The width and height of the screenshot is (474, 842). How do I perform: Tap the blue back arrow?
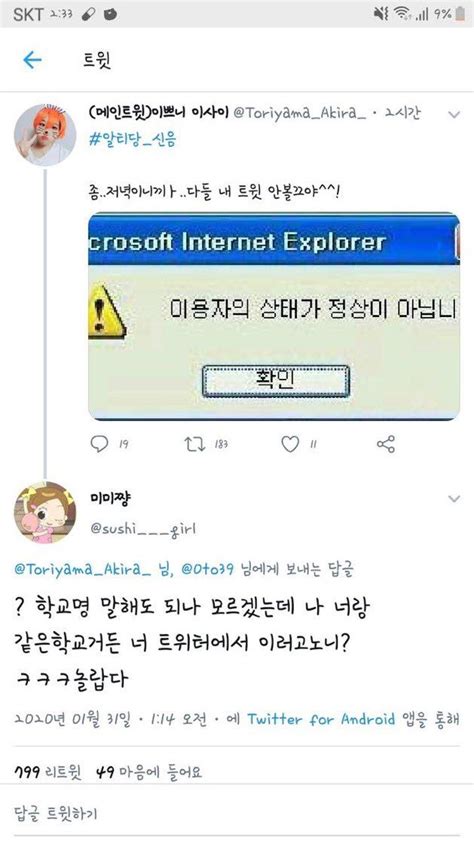(32, 60)
